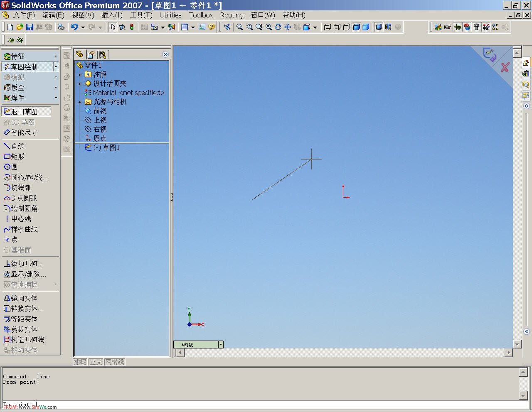Toggle the 正交 ortho status button
Viewport: 532px width, 412px height.
click(x=96, y=362)
